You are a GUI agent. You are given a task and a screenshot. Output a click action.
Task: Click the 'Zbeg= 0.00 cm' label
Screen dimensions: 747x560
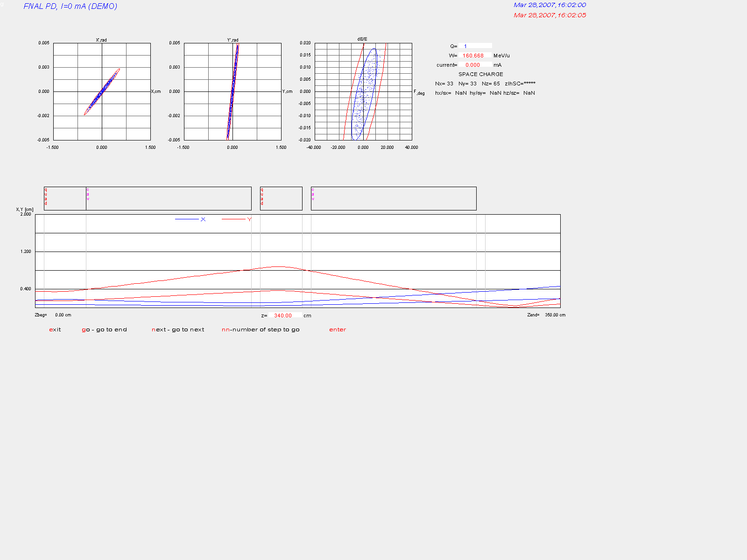coord(53,315)
